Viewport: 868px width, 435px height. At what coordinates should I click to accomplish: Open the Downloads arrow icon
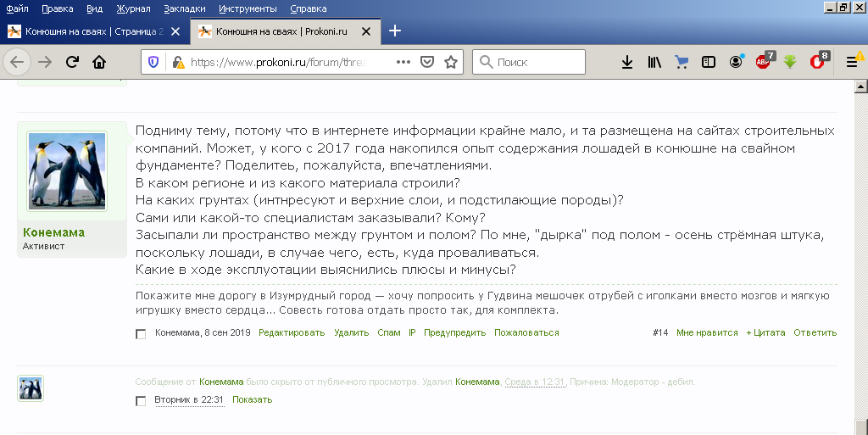[627, 62]
